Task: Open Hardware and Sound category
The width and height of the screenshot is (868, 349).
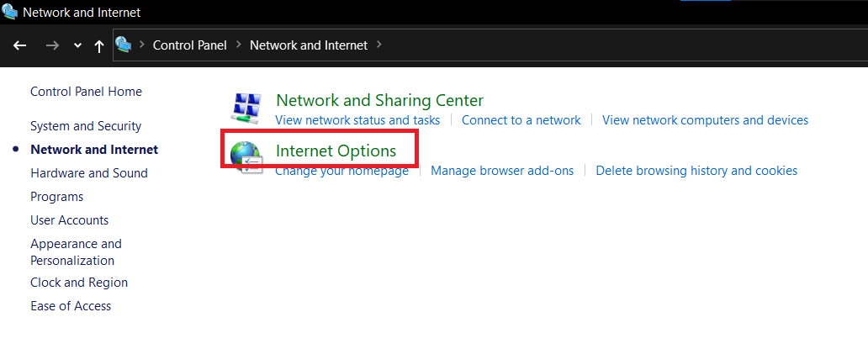Action: click(x=89, y=173)
